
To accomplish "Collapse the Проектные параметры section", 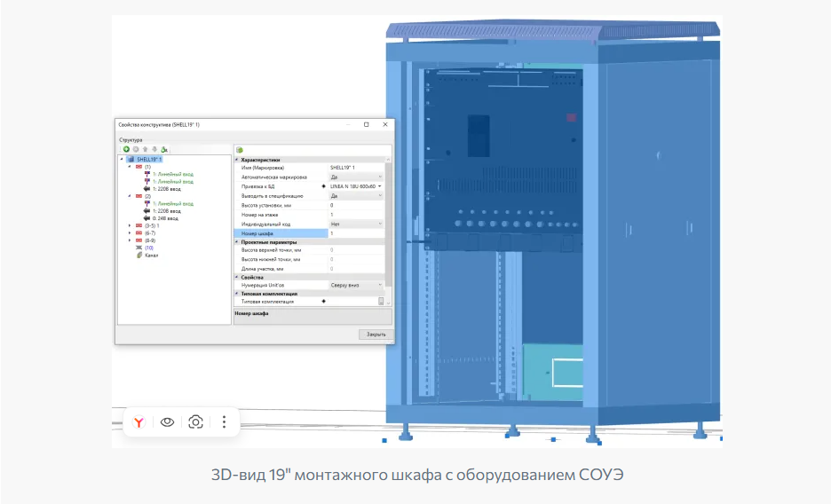I will point(237,241).
